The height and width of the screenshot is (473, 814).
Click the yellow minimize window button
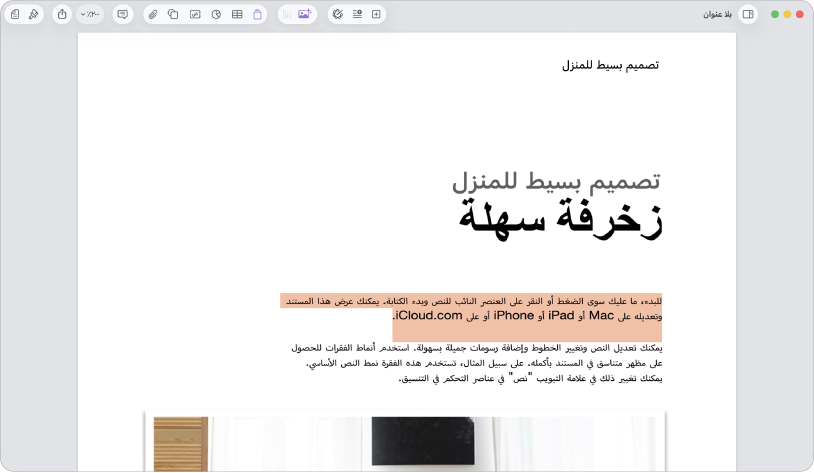click(787, 15)
